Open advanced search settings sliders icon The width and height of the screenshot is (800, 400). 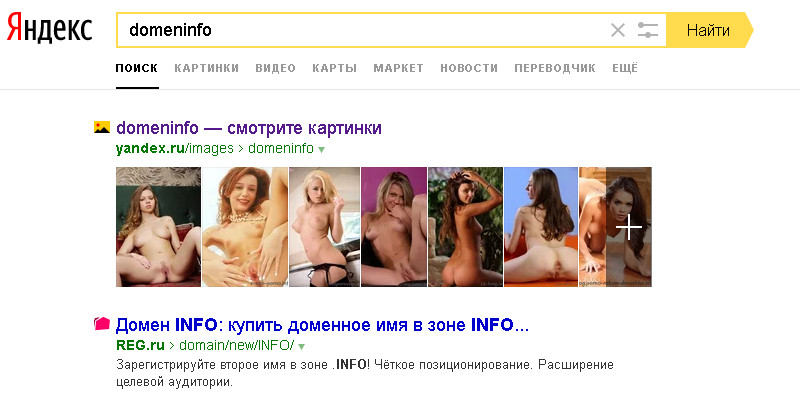click(648, 30)
